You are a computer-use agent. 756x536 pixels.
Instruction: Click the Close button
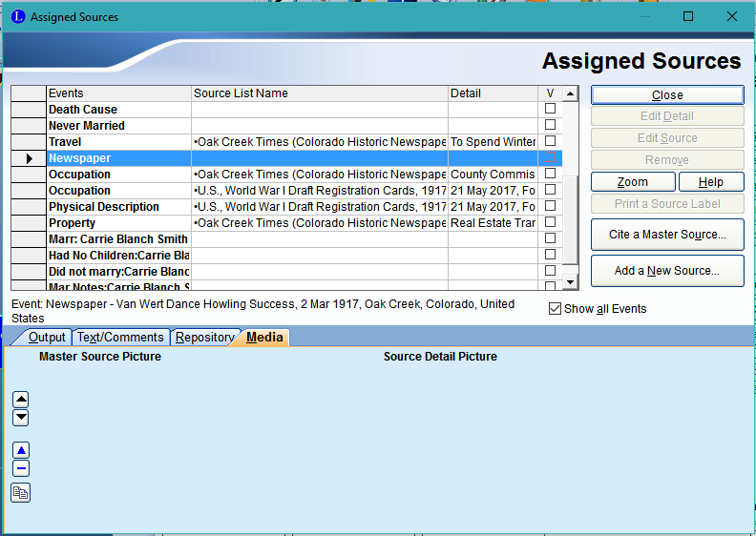coord(667,94)
